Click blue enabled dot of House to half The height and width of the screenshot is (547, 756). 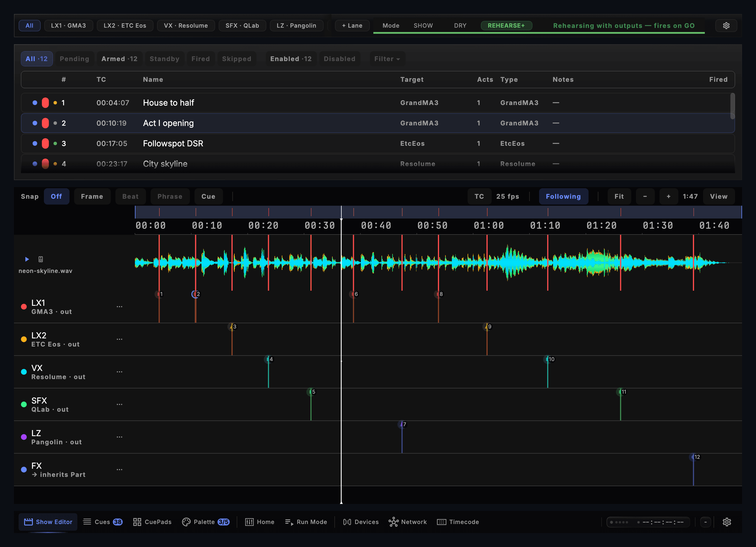pos(35,103)
